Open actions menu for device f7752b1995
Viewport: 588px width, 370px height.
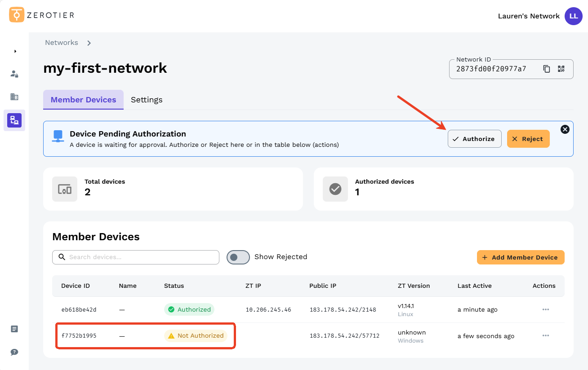coord(545,335)
